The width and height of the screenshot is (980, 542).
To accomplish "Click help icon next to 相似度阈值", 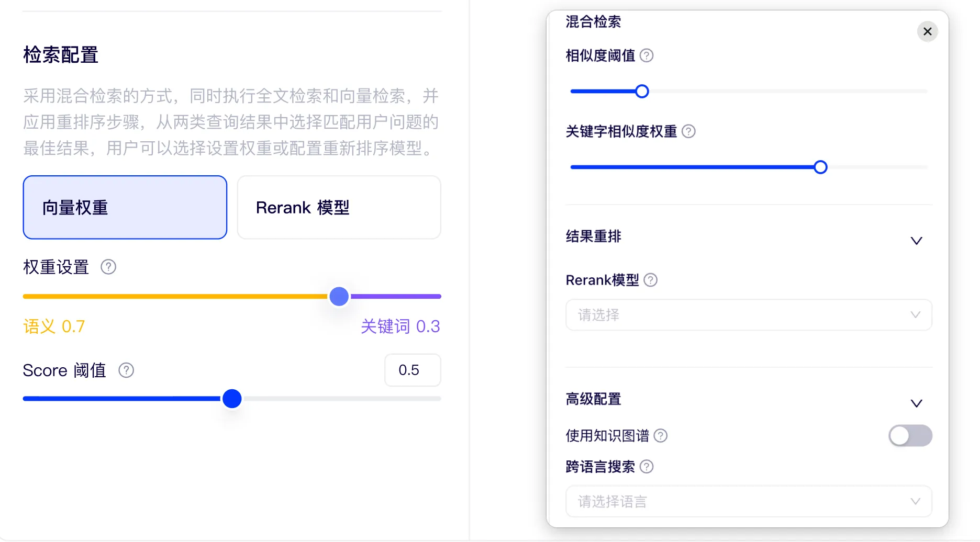I will coord(647,55).
